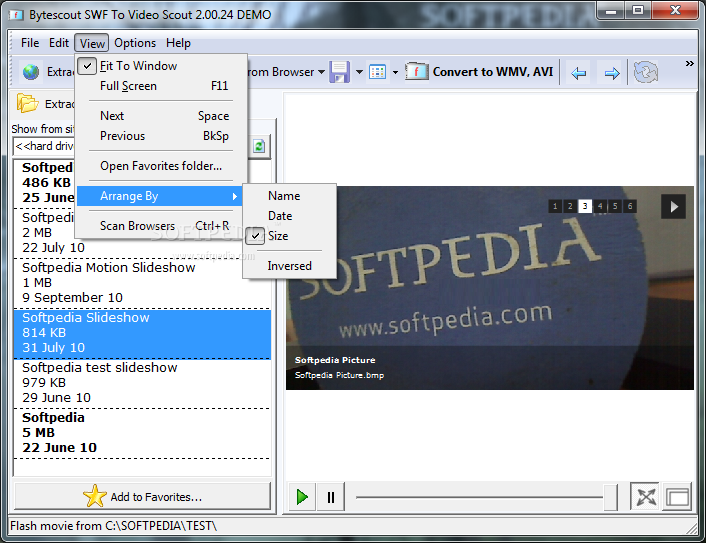Jump to slide 1 in preview
706x543 pixels.
tap(555, 206)
